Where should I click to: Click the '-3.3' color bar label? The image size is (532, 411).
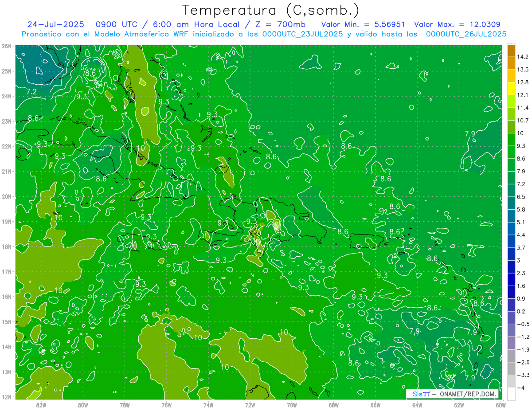coord(523,375)
